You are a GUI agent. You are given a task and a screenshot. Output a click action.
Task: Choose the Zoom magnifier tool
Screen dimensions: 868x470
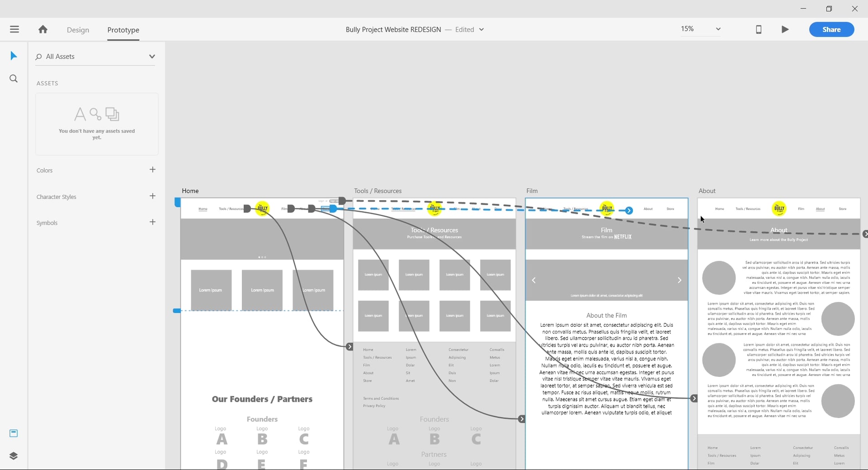click(14, 79)
